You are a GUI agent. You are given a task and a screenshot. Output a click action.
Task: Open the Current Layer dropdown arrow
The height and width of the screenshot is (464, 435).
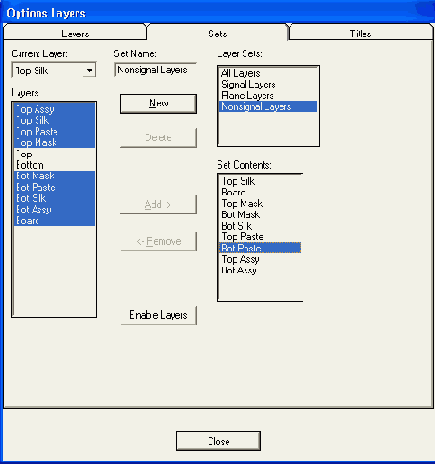coord(89,70)
